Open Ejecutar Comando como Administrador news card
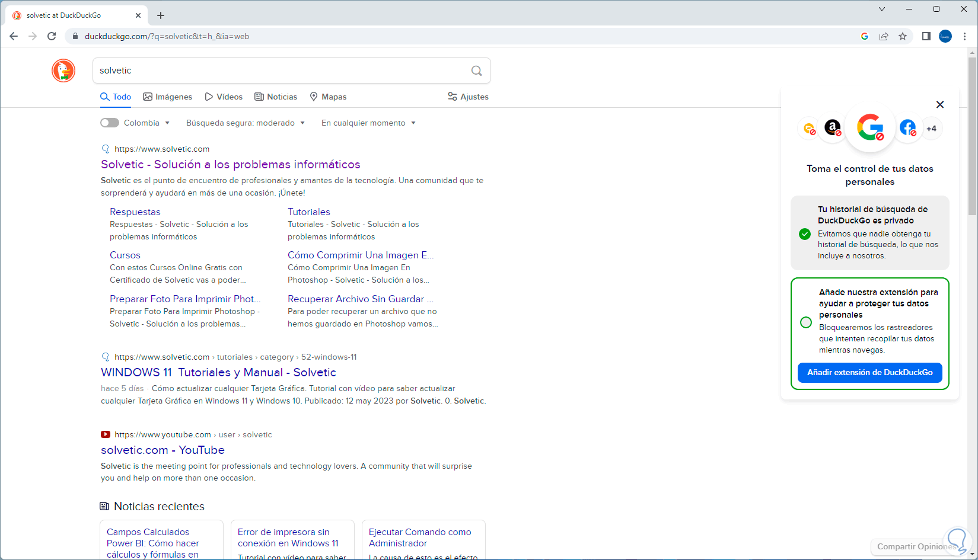 tap(423, 540)
